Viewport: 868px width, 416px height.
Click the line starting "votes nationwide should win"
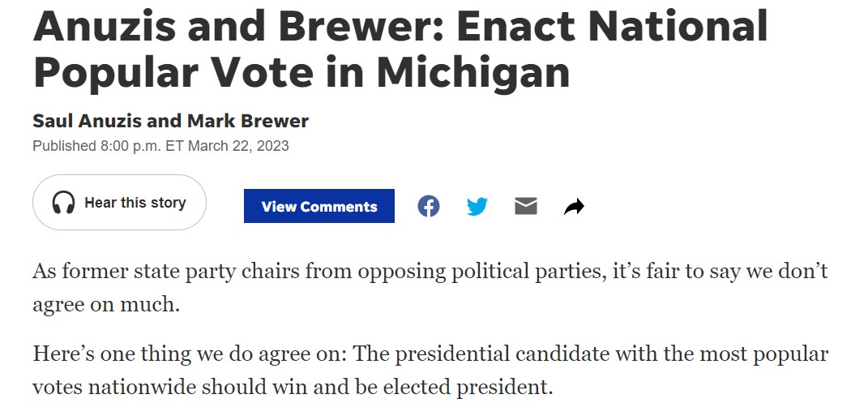click(292, 387)
